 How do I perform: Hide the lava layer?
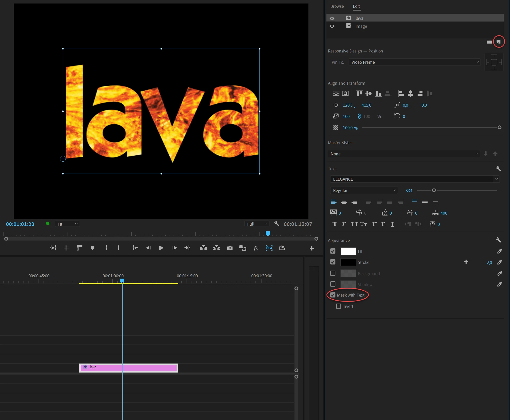pos(332,18)
